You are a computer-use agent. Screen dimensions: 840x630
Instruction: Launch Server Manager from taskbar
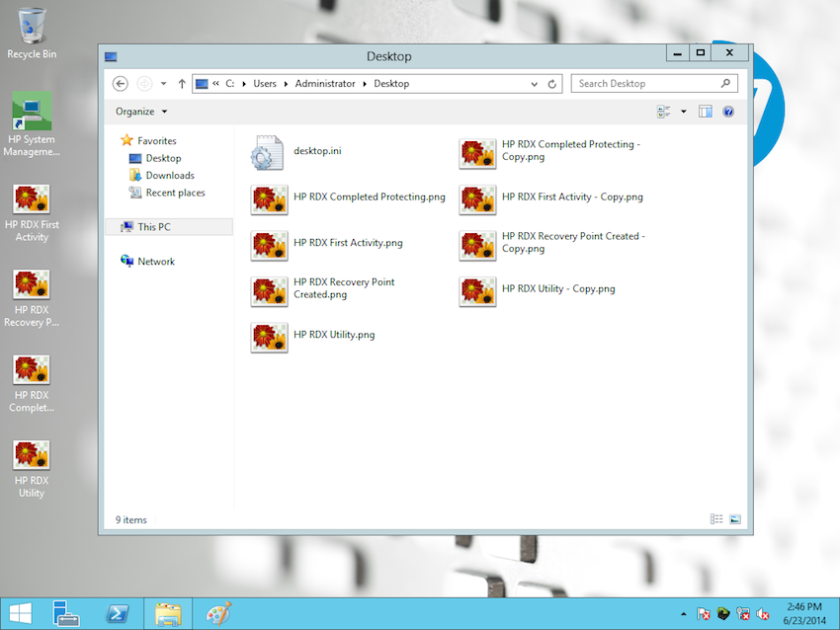click(66, 613)
